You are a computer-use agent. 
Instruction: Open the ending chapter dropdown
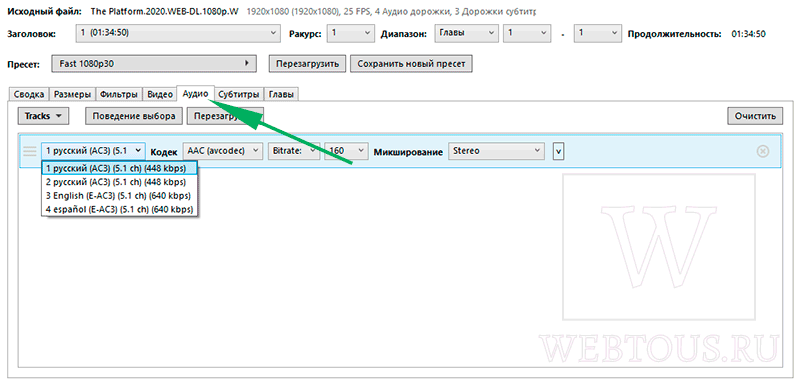point(597,33)
